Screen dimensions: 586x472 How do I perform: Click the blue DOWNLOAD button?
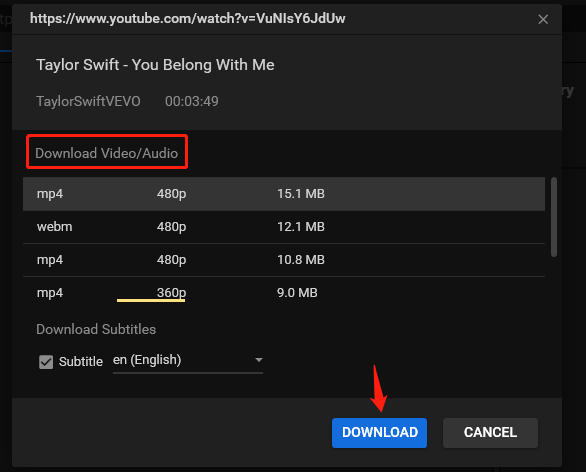(379, 432)
